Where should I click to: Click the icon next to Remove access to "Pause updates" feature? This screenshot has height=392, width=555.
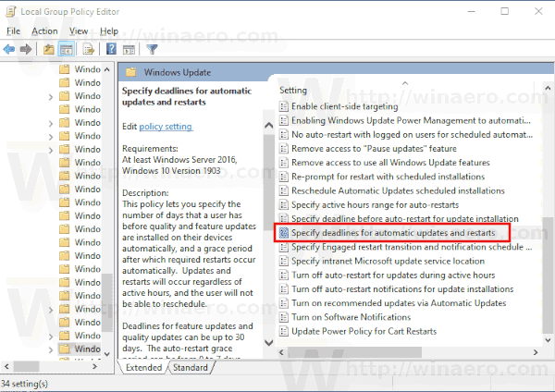284,148
